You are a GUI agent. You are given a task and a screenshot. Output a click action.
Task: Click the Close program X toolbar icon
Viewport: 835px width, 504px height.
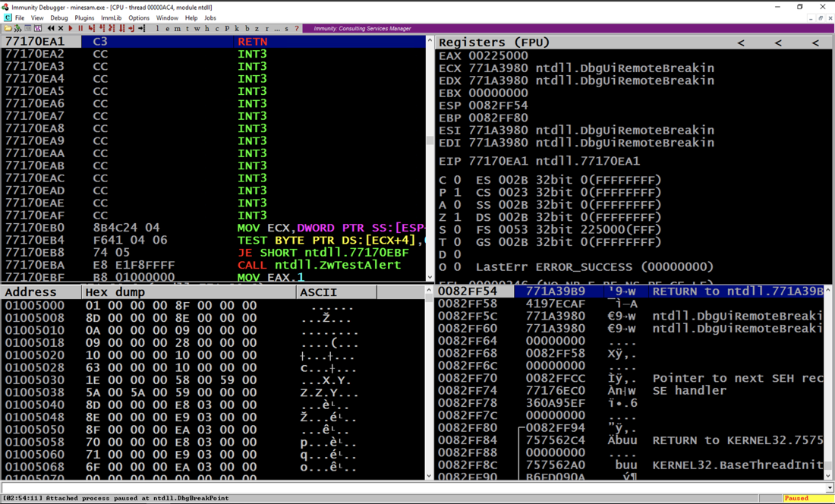tap(61, 28)
